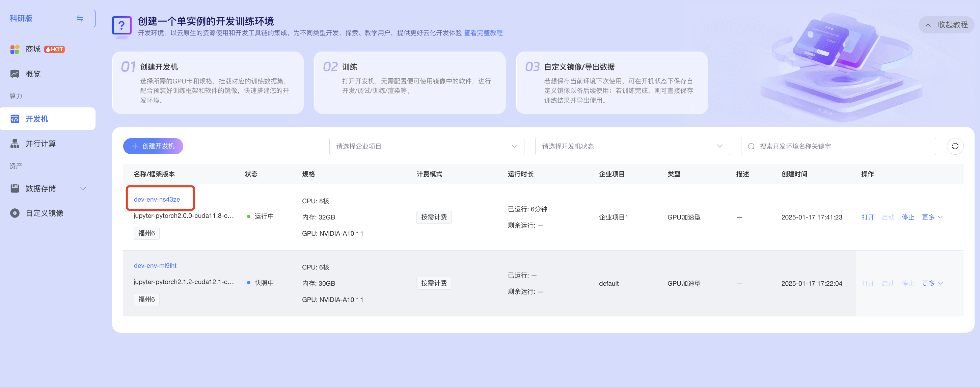
Task: Focus 搜索开发环境名称关键字 search field
Action: [x=838, y=146]
